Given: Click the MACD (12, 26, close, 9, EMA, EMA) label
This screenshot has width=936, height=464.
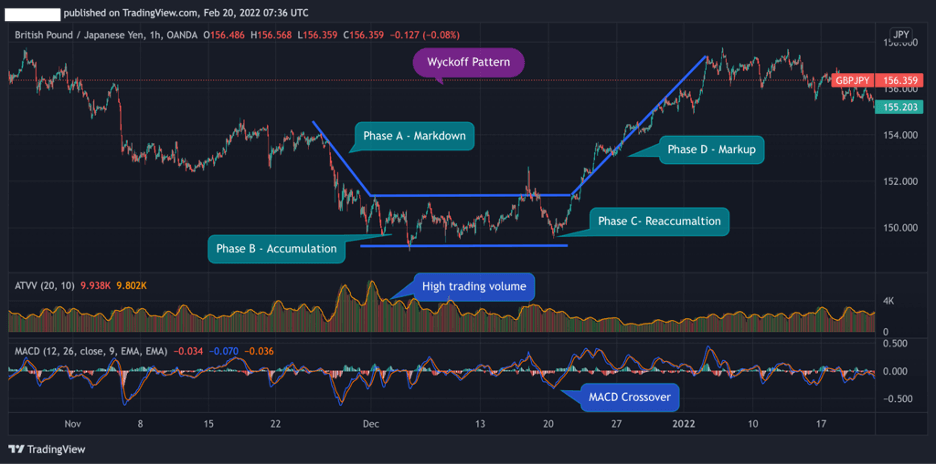Looking at the screenshot, I should 91,351.
